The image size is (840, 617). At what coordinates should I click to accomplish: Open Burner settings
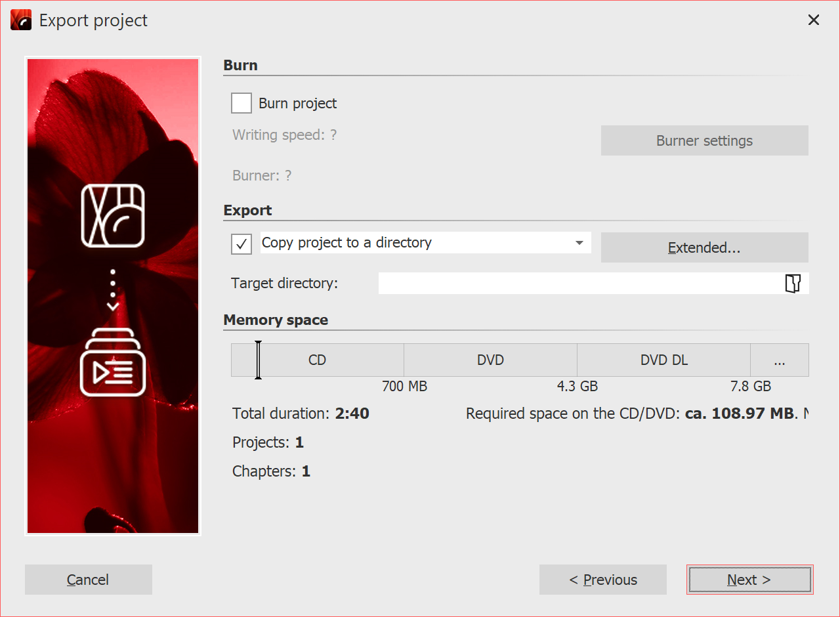coord(704,140)
